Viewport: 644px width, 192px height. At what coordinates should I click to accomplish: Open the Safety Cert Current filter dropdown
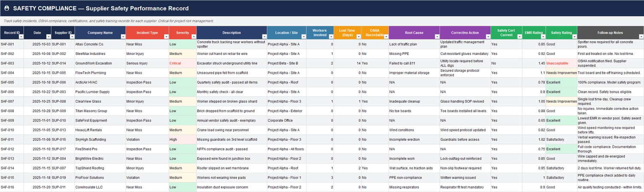click(x=519, y=37)
